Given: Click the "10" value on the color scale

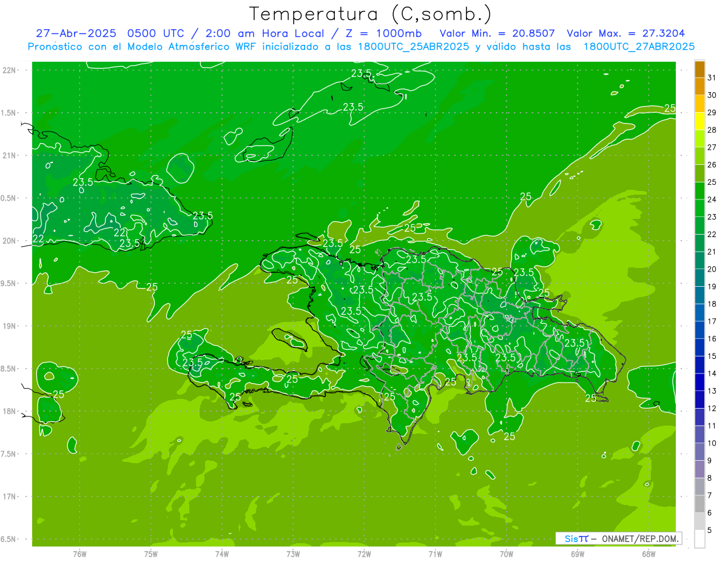Looking at the screenshot, I should point(712,443).
